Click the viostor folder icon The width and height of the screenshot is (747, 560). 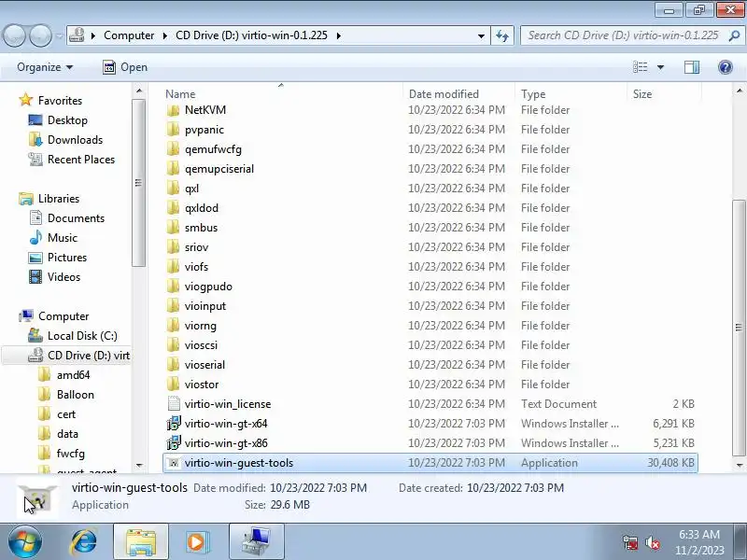click(174, 385)
